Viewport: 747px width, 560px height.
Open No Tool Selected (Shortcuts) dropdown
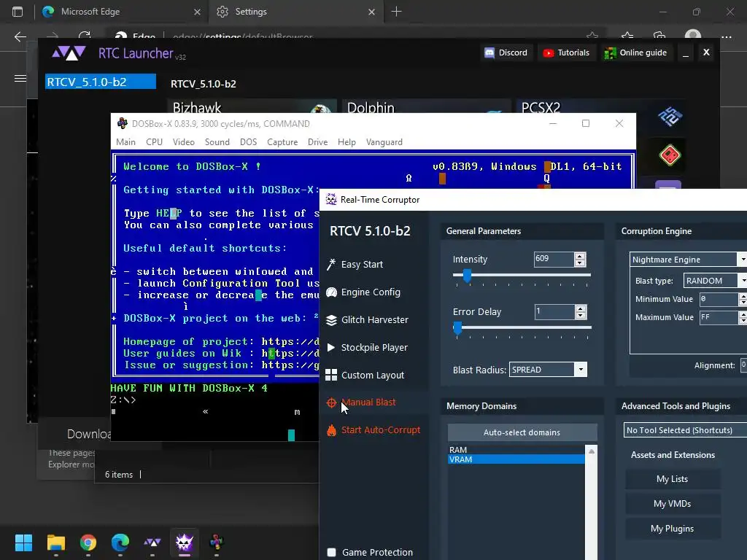click(x=685, y=430)
